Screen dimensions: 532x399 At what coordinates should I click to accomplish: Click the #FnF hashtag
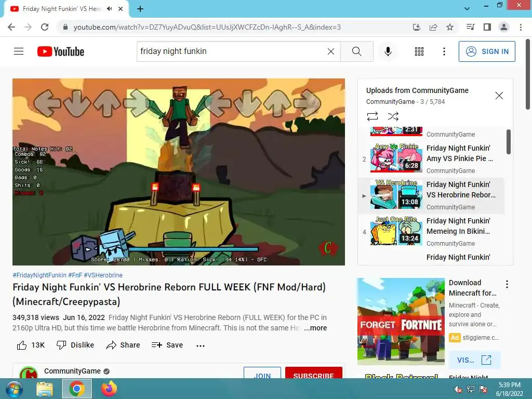pos(75,275)
